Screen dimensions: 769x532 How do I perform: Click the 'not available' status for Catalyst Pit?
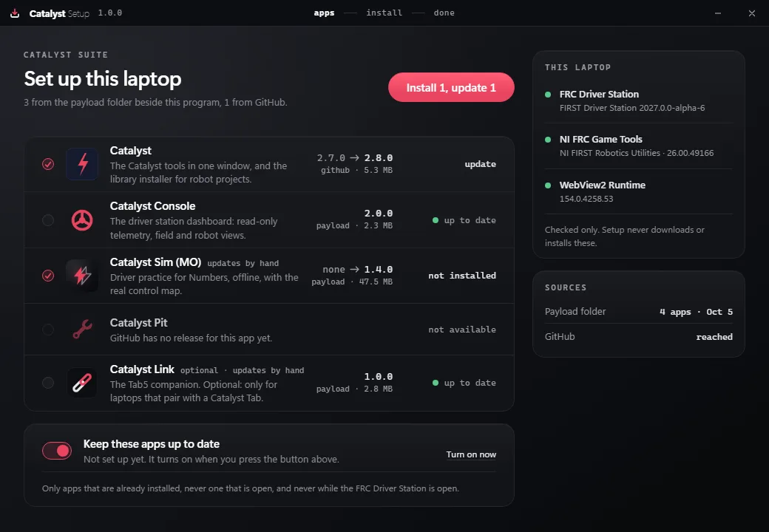462,330
